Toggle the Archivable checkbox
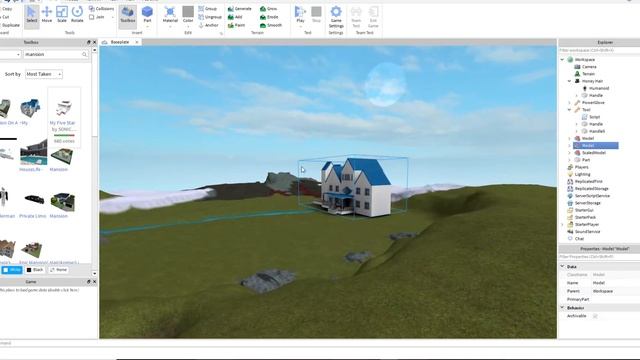The image size is (640, 360). (595, 316)
